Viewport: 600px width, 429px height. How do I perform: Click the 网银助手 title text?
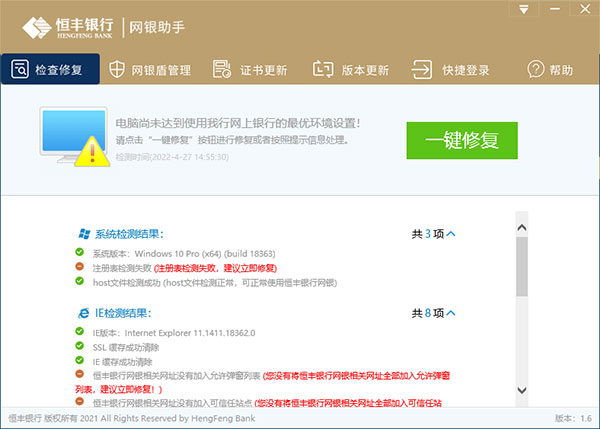157,28
